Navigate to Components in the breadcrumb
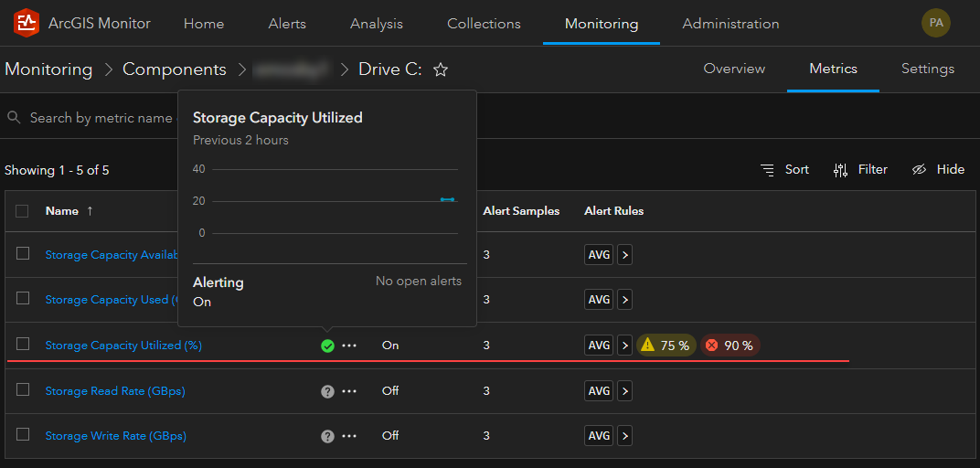Screen dimensions: 980x468 point(175,69)
